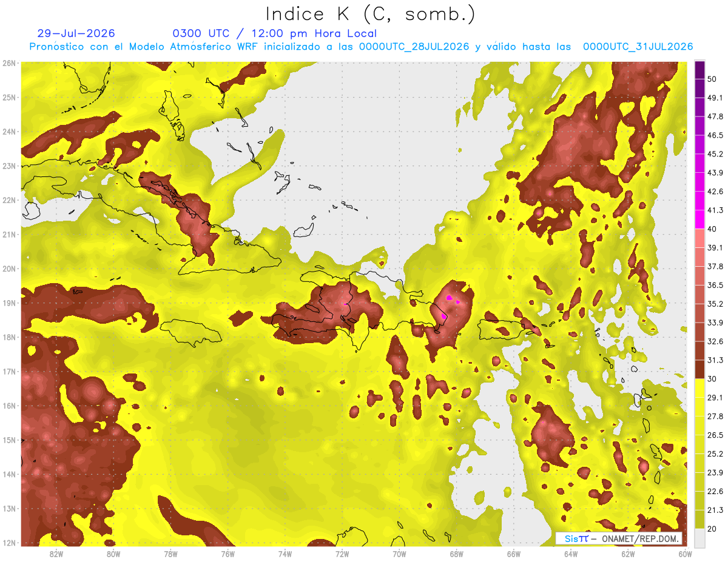The image size is (728, 562).
Task: Click the 76W longitude label
Action: pyautogui.click(x=227, y=554)
